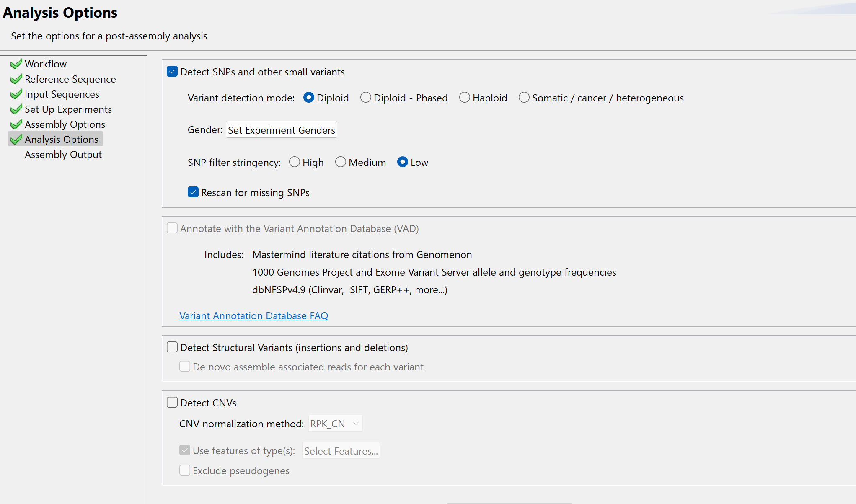Open the Variant Annotation Database FAQ link
856x504 pixels.
(x=253, y=315)
